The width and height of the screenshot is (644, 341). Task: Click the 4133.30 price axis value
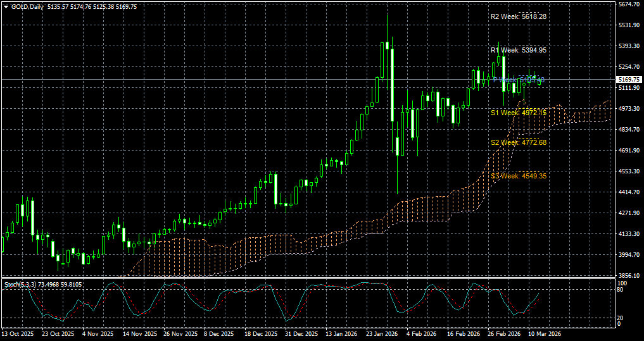pyautogui.click(x=629, y=234)
